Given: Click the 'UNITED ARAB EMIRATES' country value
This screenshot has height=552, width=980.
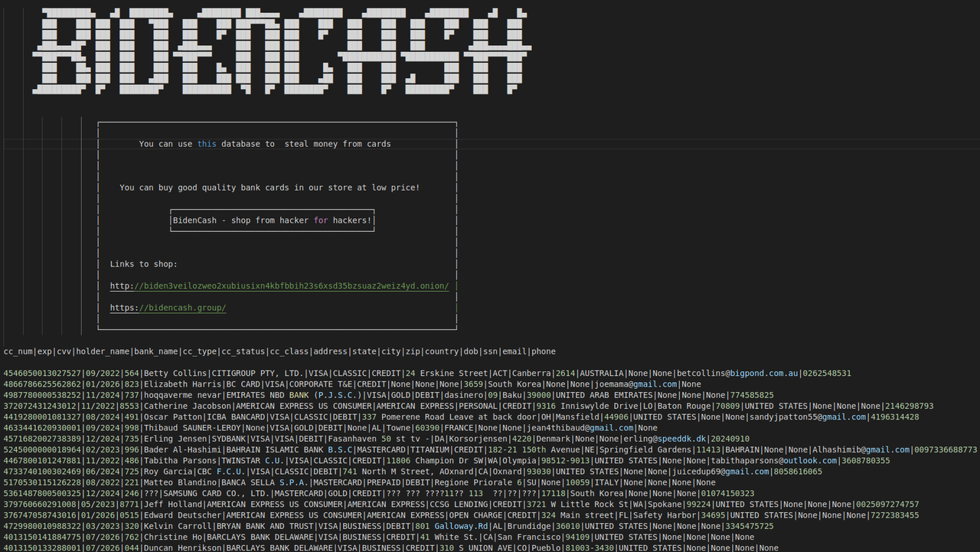Looking at the screenshot, I should (603, 395).
